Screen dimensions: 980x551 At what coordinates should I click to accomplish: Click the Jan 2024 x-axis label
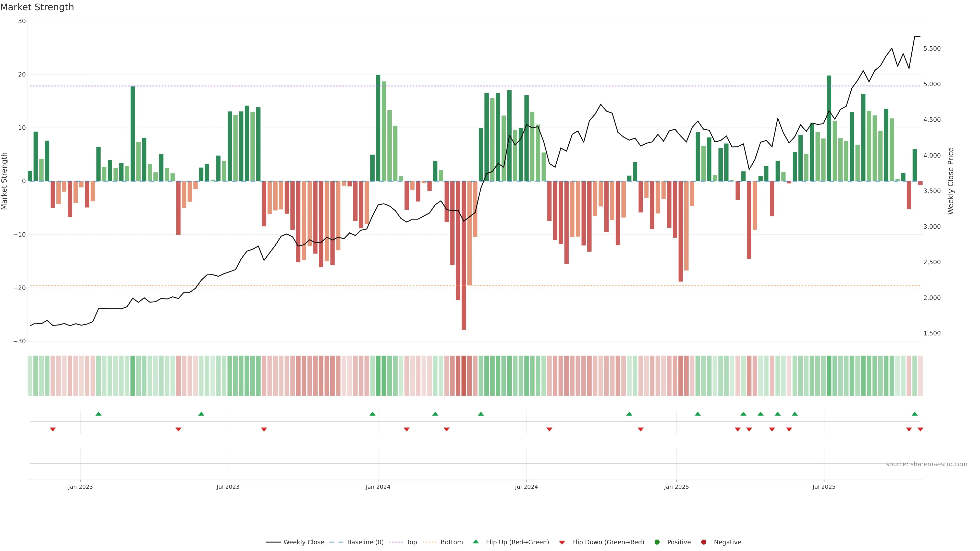[378, 487]
